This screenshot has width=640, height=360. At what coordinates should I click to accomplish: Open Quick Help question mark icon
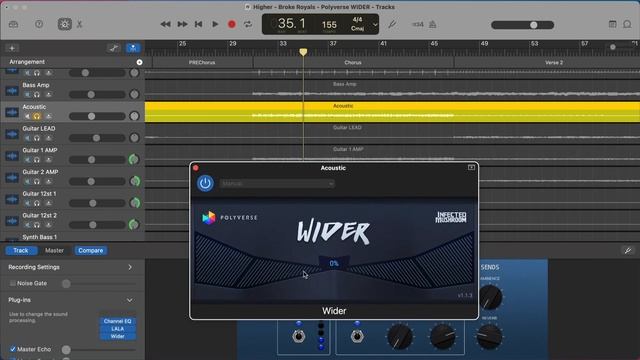coord(39,24)
